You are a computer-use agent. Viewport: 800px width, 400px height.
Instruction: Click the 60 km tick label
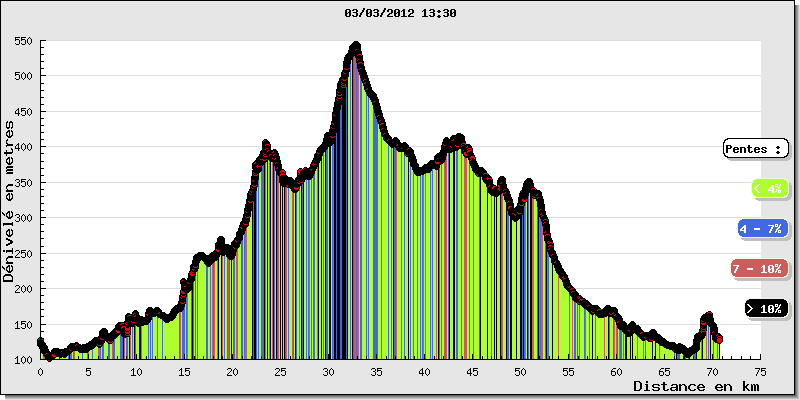(616, 371)
